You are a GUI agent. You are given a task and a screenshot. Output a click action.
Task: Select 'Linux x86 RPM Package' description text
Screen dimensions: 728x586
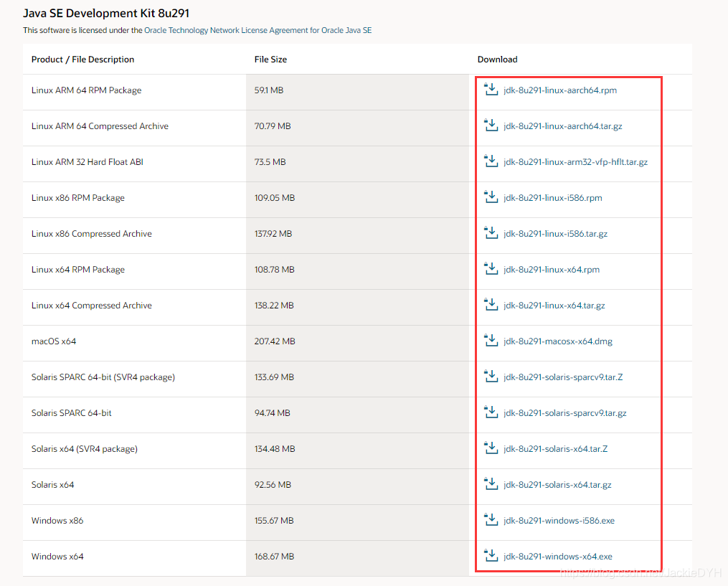78,198
